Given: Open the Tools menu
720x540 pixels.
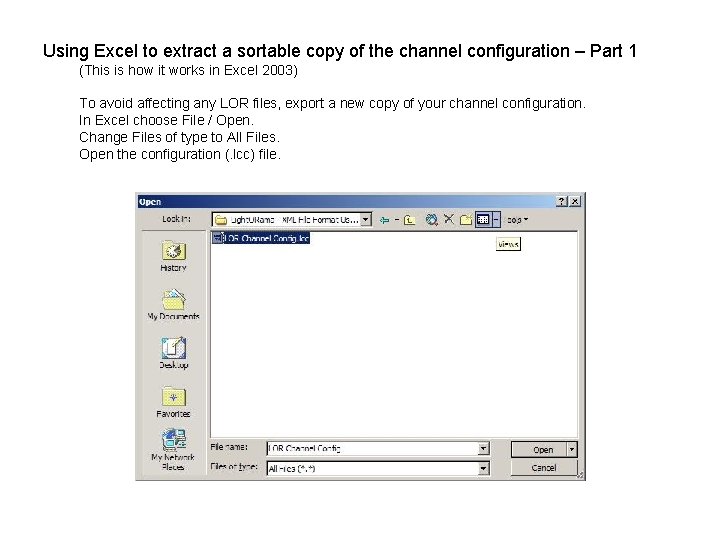Looking at the screenshot, I should (x=517, y=220).
